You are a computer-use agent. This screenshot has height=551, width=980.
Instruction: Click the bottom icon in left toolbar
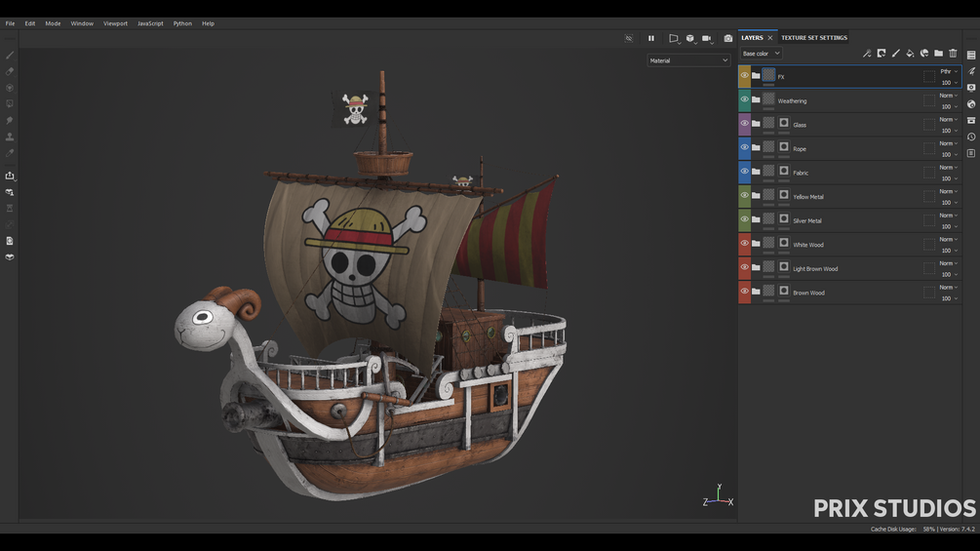click(10, 256)
